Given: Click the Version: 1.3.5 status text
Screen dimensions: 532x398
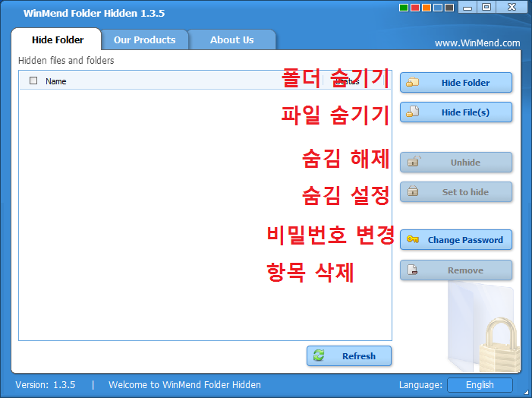Looking at the screenshot, I should click(45, 385).
